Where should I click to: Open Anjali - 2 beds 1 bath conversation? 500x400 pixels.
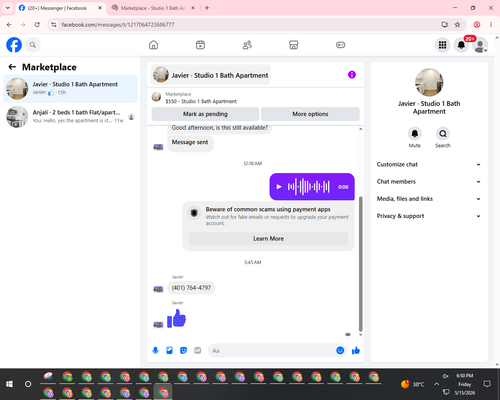[70, 117]
